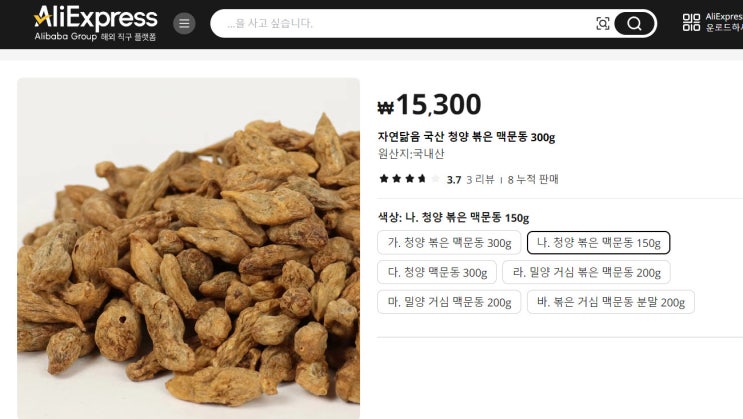Select option 바. 볶은 거심 맥문동 분말 200g

(x=610, y=302)
